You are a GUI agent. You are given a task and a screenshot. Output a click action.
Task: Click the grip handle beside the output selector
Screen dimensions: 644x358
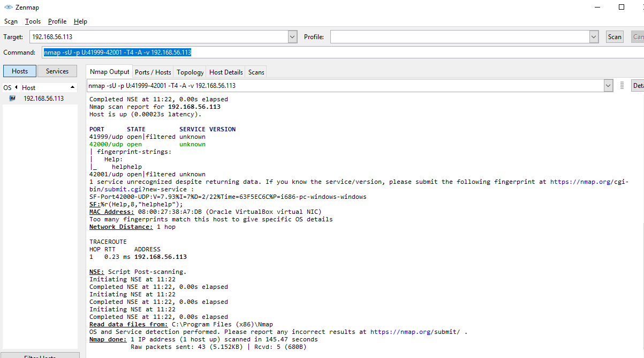622,86
